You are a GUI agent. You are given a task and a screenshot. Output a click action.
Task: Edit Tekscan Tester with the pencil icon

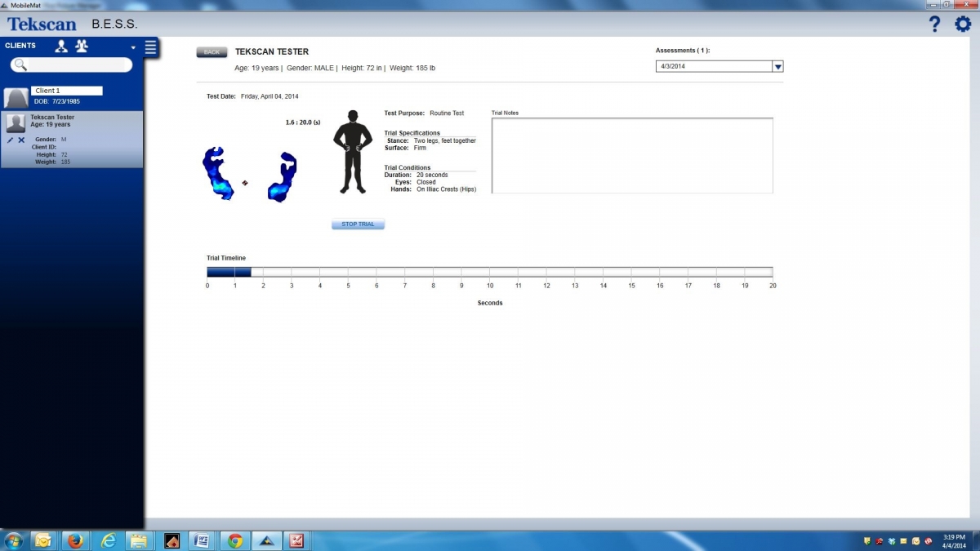11,140
